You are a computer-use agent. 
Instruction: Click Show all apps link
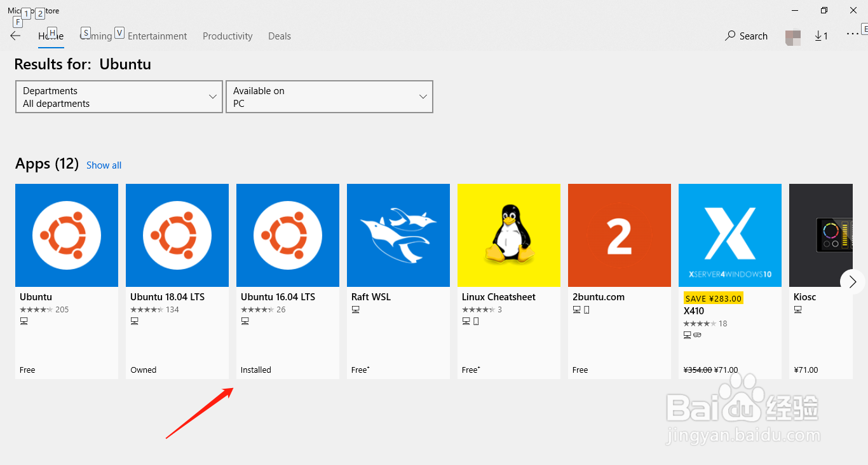point(104,165)
